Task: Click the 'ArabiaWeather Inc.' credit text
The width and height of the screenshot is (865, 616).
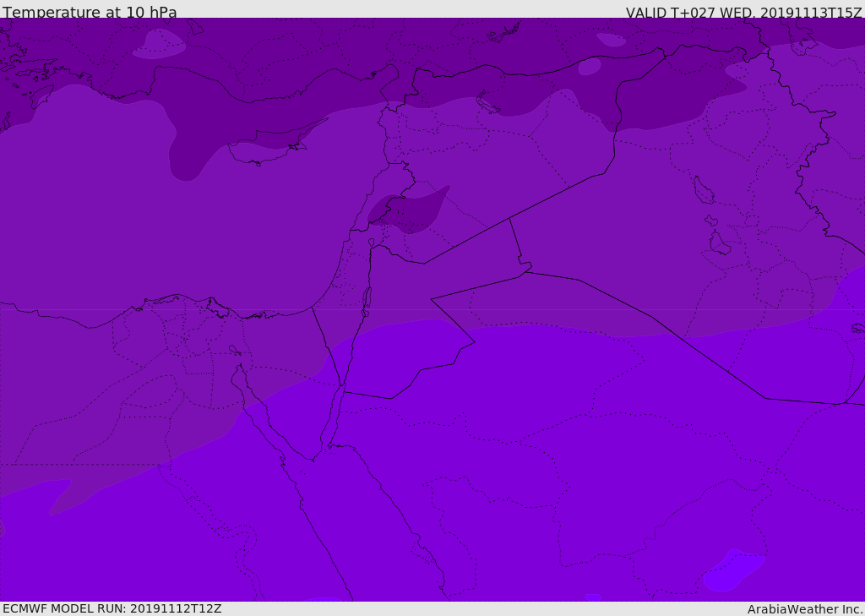Action: [805, 609]
